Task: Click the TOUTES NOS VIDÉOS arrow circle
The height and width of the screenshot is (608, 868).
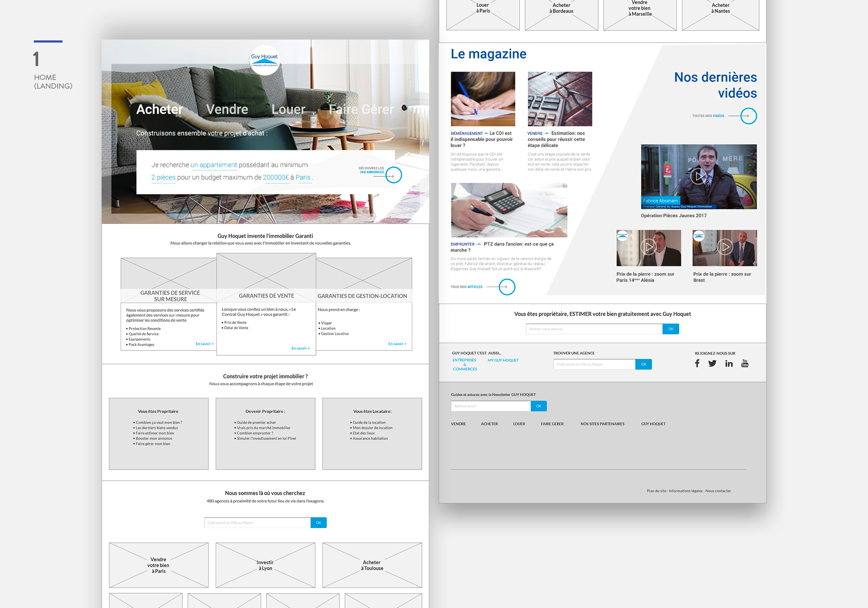Action: click(x=747, y=116)
